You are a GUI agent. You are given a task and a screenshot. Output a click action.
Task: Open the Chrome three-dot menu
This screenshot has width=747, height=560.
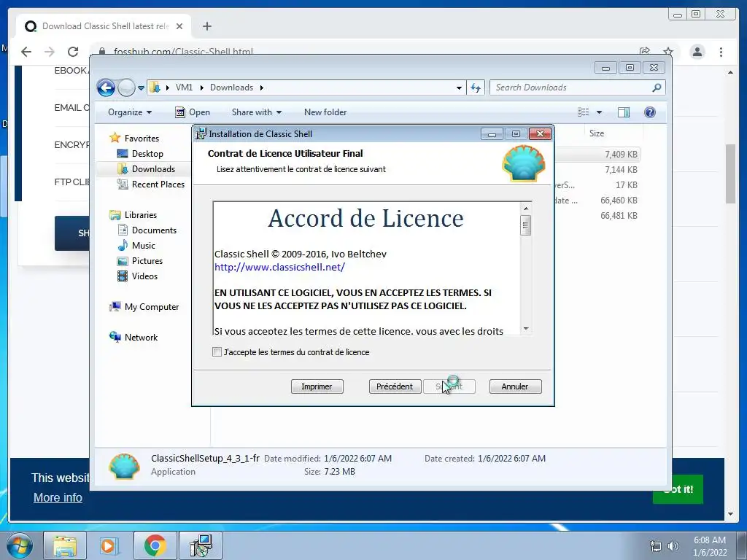click(721, 52)
